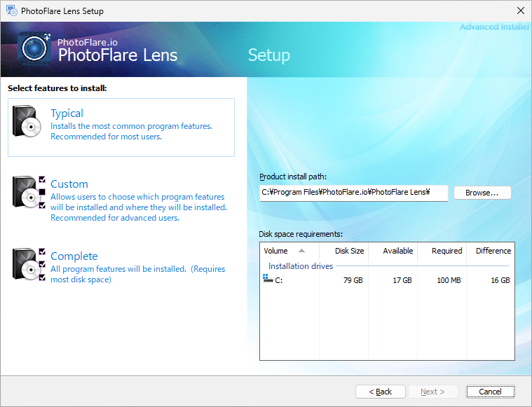The image size is (532, 407).
Task: Click the 100 MB required value
Action: (449, 280)
